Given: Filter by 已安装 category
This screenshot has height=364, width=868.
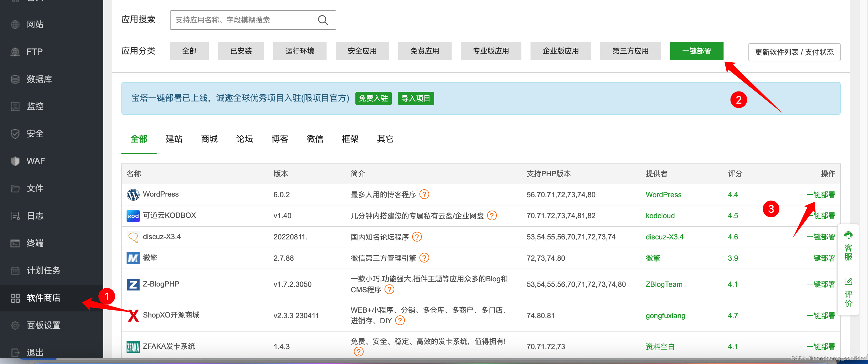Looking at the screenshot, I should (241, 51).
